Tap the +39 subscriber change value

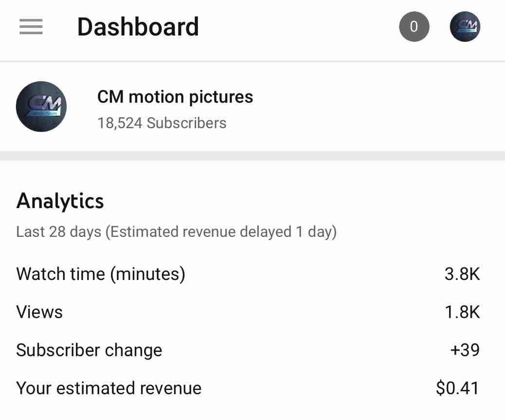click(465, 350)
